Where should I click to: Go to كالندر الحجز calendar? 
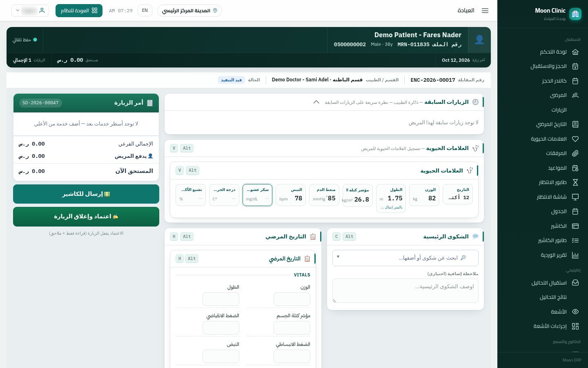click(560, 81)
